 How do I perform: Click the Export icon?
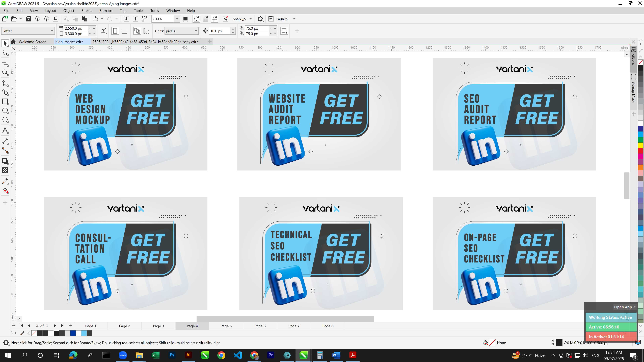135,19
